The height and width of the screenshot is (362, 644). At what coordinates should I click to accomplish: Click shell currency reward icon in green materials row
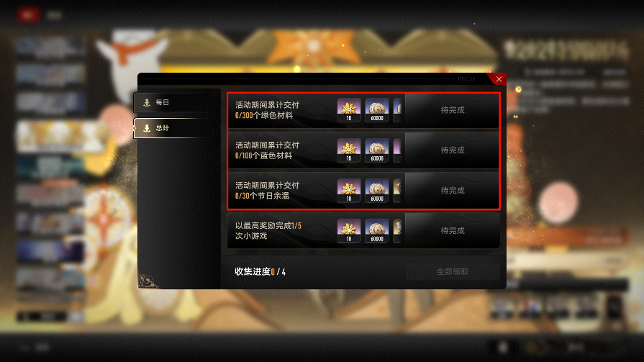pos(377,109)
